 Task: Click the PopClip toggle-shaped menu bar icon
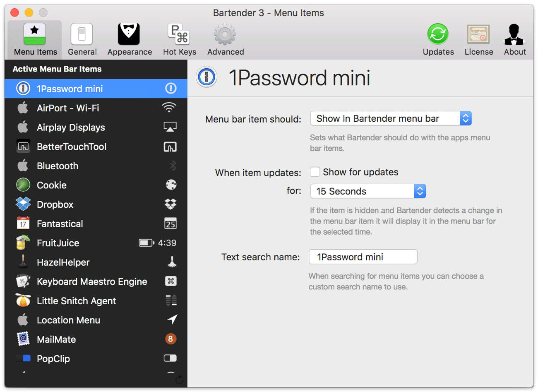170,358
